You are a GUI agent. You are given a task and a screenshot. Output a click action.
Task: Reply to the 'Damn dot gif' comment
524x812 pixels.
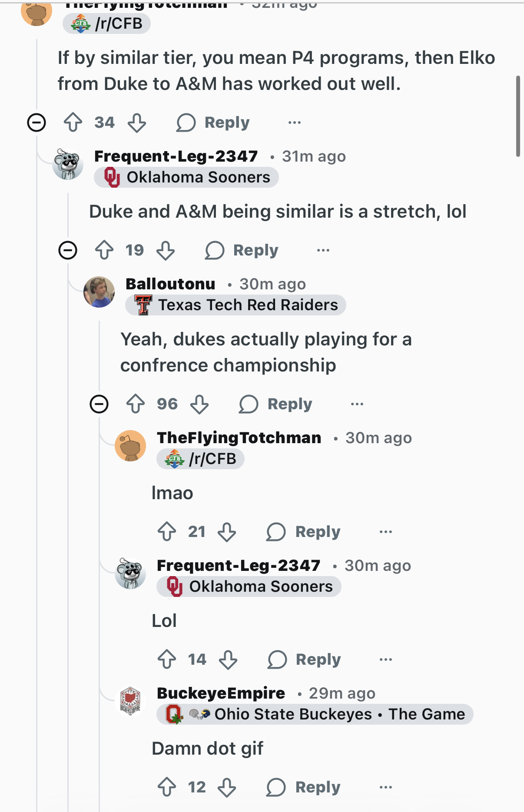pyautogui.click(x=304, y=787)
